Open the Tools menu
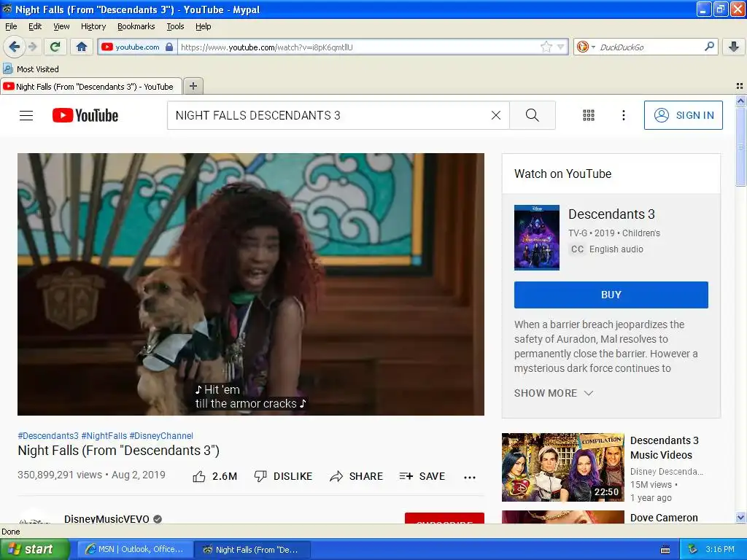This screenshot has height=560, width=747. point(175,26)
